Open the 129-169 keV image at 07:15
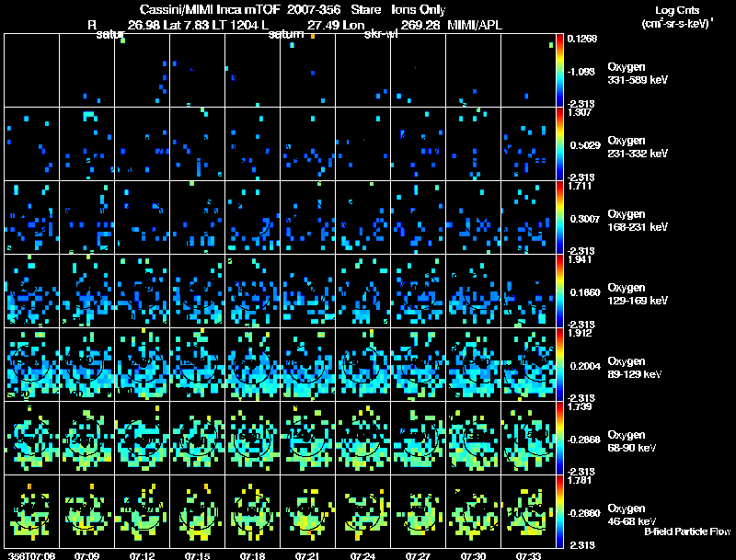Viewport: 736px width, 560px height. pyautogui.click(x=198, y=291)
